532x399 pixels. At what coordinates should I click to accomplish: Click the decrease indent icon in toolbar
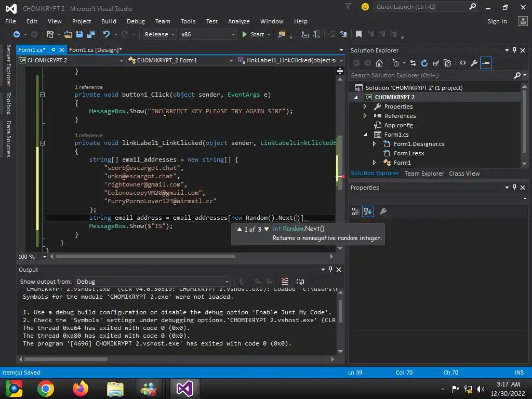[332, 34]
